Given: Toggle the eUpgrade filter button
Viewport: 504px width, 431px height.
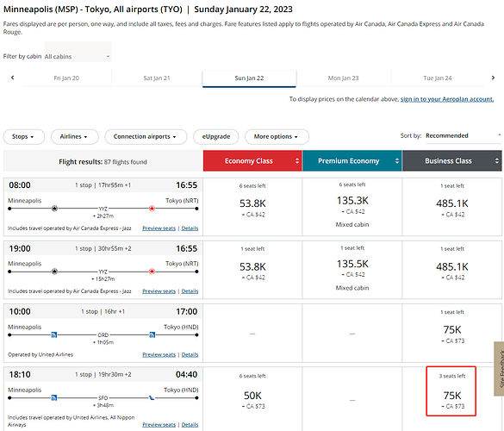Looking at the screenshot, I should 216,137.
